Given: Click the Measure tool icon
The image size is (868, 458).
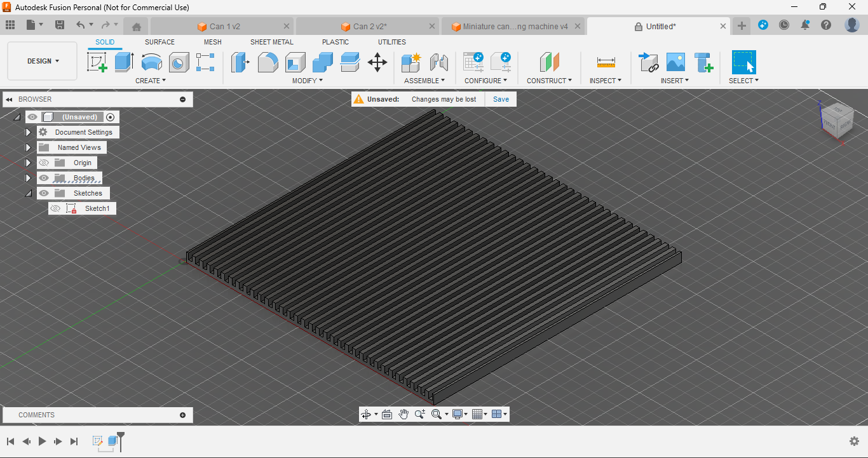Looking at the screenshot, I should 606,62.
